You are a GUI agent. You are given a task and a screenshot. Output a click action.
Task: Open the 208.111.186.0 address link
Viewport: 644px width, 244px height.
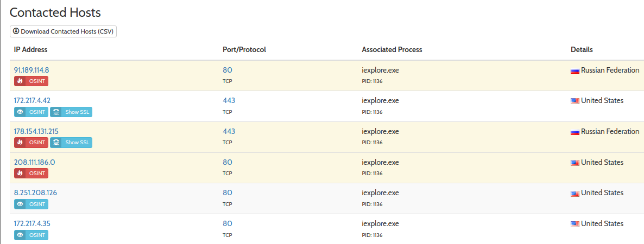(34, 162)
